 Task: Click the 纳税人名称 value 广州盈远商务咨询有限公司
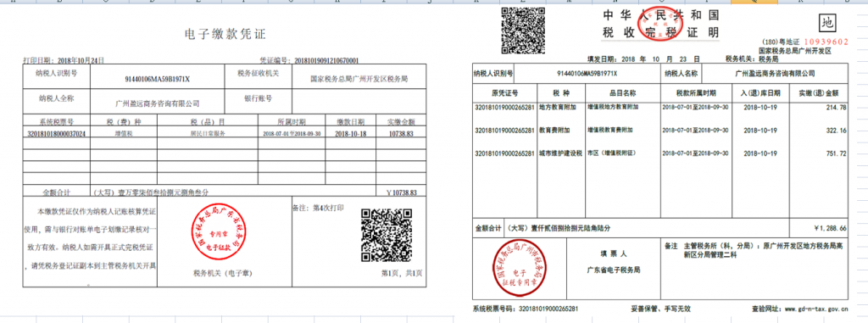point(775,73)
